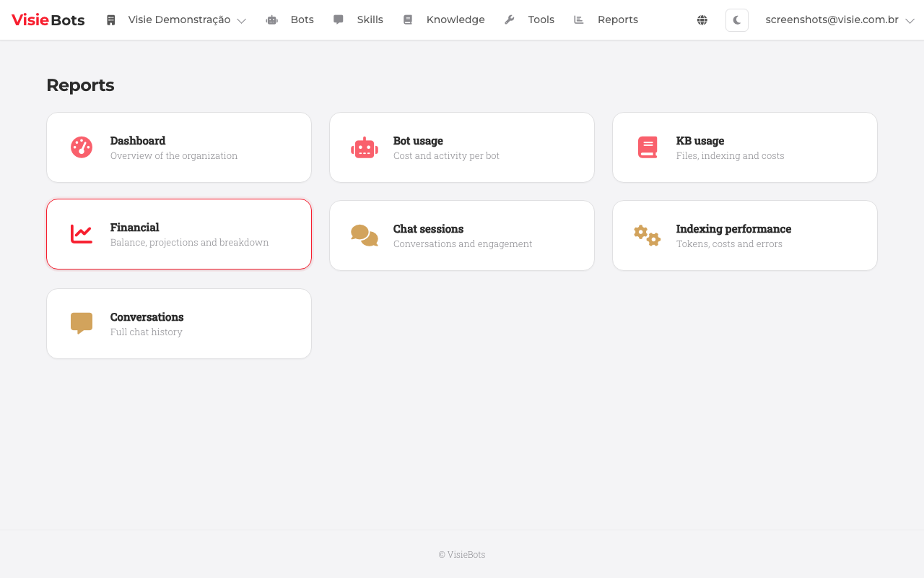Click the VisieBots logo
The height and width of the screenshot is (578, 924).
[x=48, y=20]
